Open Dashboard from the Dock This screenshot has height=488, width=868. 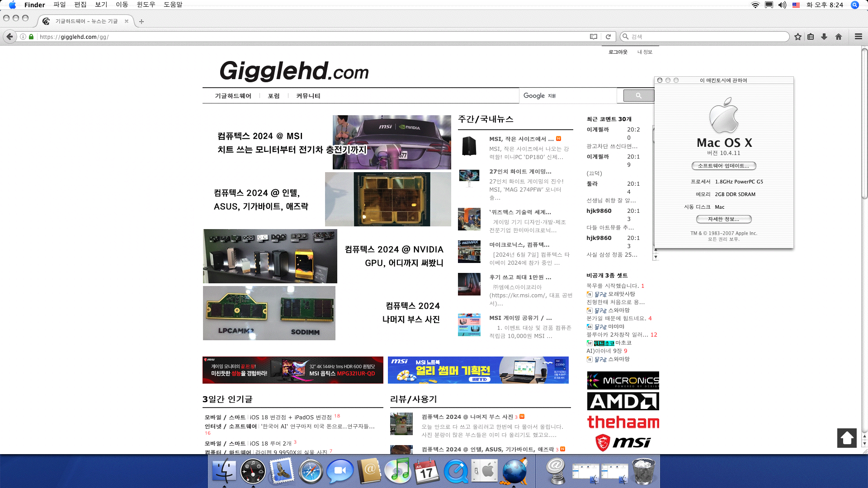253,471
